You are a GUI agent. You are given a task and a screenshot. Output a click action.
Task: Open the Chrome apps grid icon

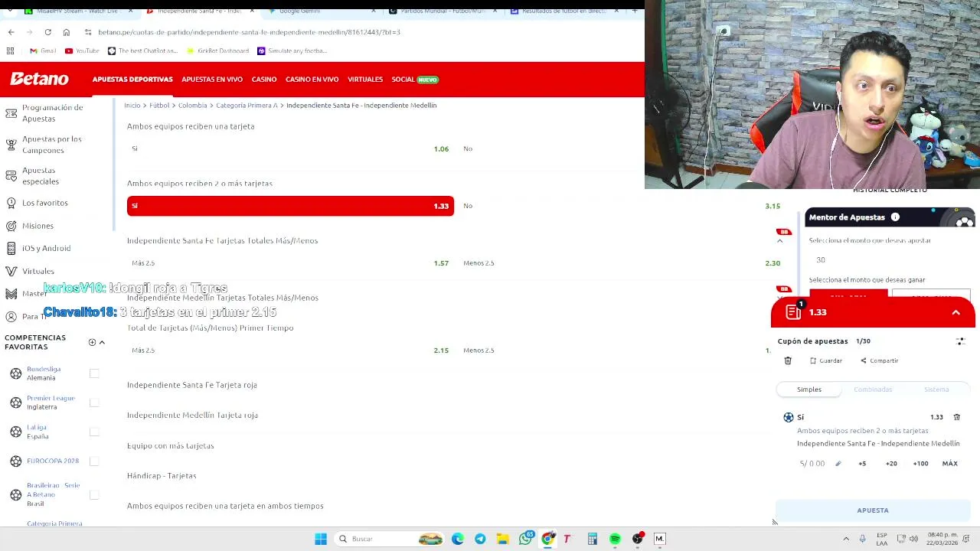tap(10, 51)
